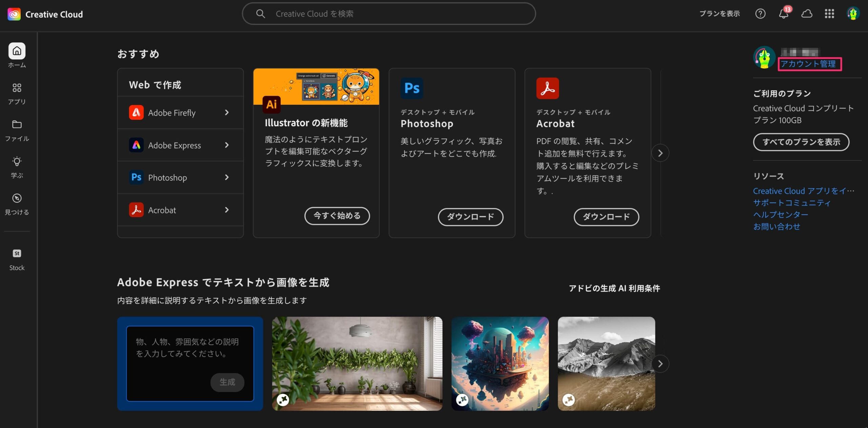Click Photoshop icon in Web list
Viewport: 868px width, 428px height.
point(136,177)
